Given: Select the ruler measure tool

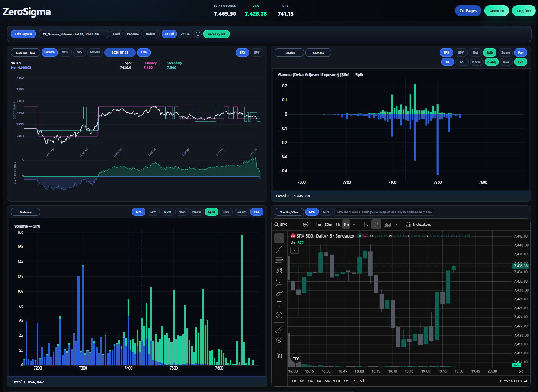Looking at the screenshot, I should (x=279, y=330).
